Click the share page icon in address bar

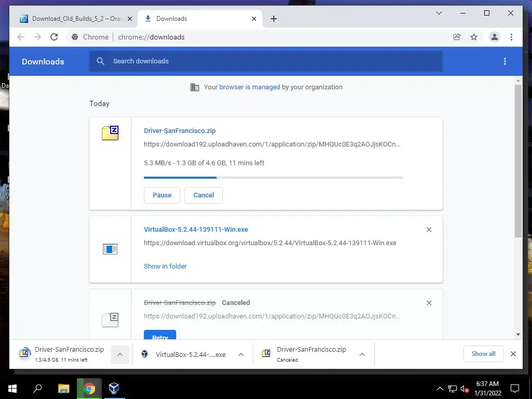coord(457,37)
